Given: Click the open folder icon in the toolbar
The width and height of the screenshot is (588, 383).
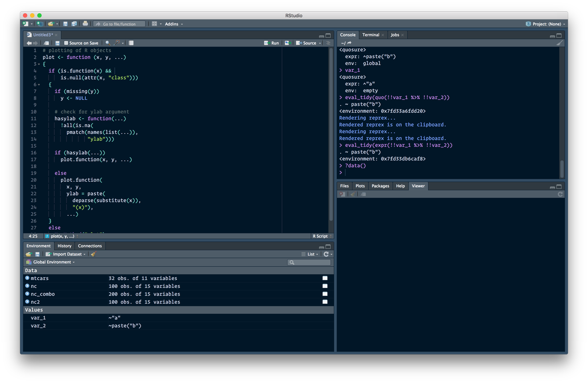Looking at the screenshot, I should click(51, 24).
